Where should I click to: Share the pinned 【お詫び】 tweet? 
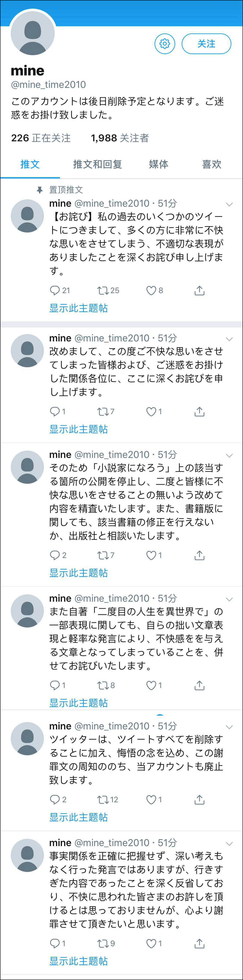199,291
